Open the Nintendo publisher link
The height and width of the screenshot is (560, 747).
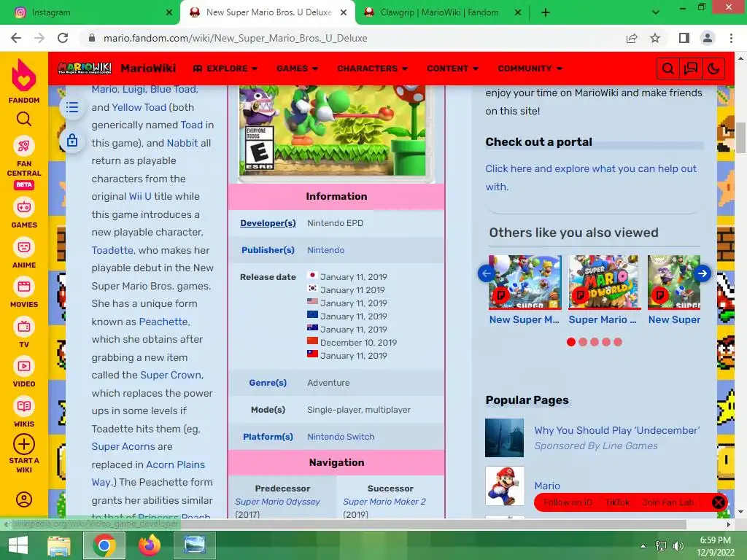pyautogui.click(x=326, y=250)
